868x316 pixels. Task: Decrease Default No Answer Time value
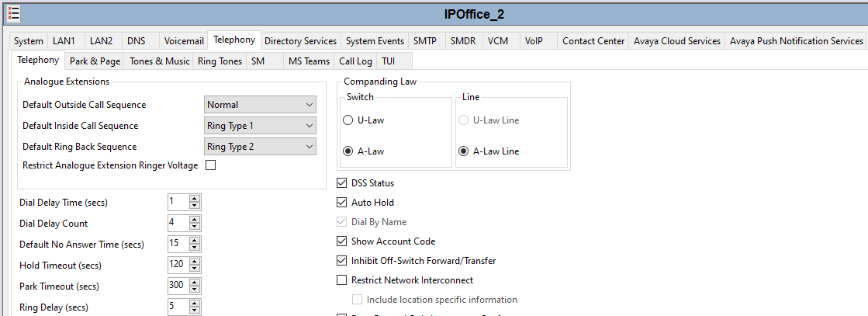coord(194,248)
